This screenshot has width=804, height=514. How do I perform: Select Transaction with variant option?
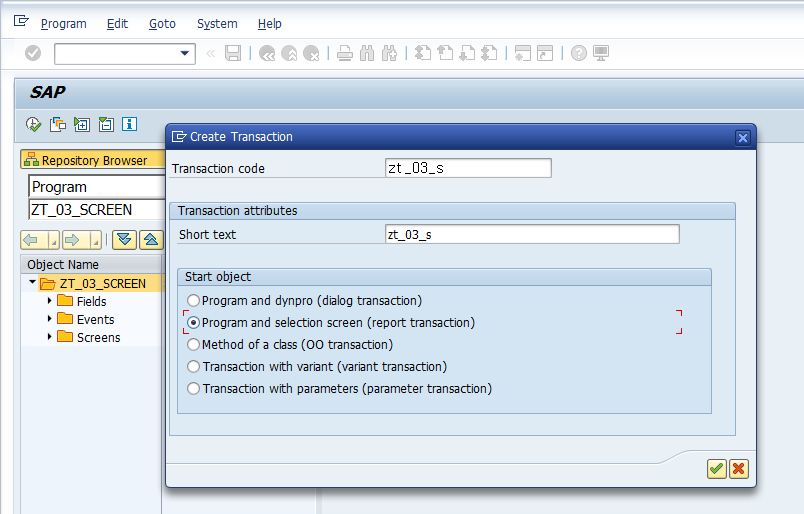coord(193,366)
